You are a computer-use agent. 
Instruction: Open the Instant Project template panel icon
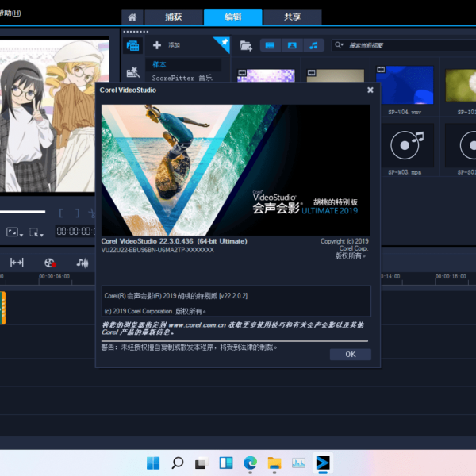[132, 72]
